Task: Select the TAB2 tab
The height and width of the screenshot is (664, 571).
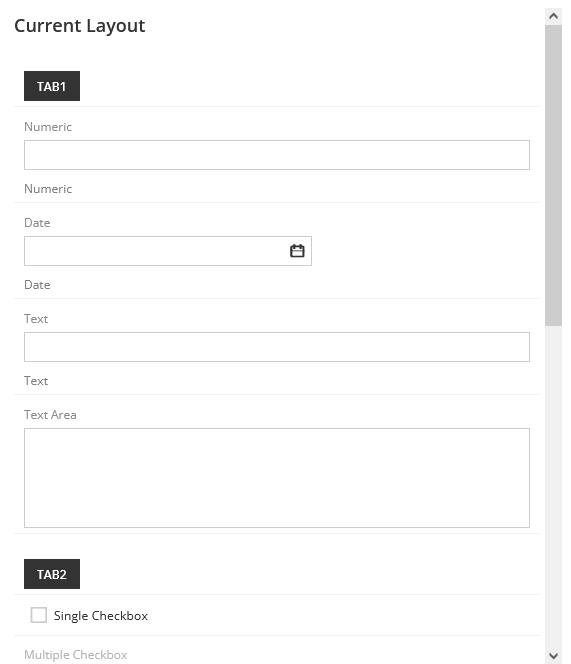Action: coord(52,574)
